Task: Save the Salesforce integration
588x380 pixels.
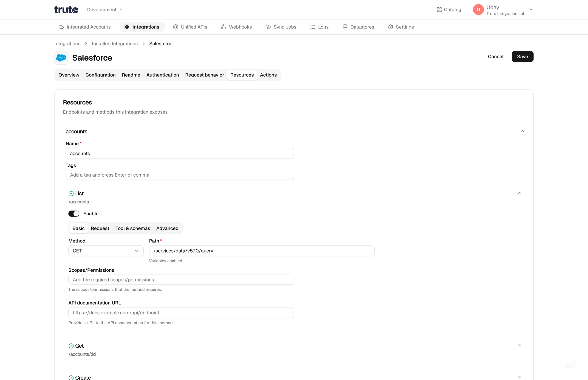Action: click(522, 56)
